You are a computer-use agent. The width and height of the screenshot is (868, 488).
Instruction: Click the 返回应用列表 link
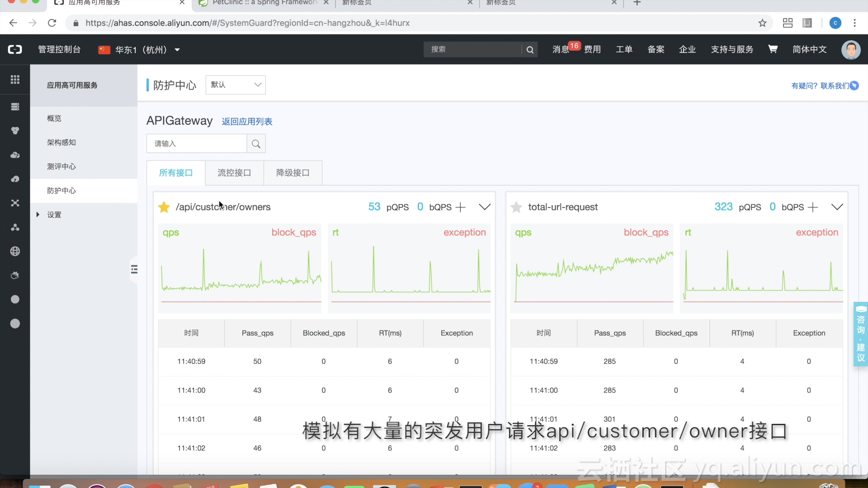pos(247,122)
